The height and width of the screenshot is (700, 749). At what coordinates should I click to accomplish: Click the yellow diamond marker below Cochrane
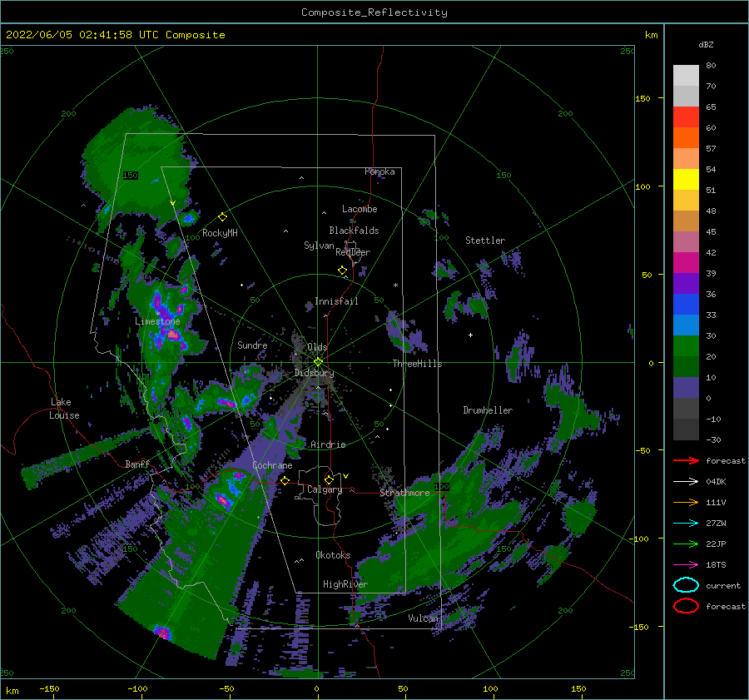point(285,480)
